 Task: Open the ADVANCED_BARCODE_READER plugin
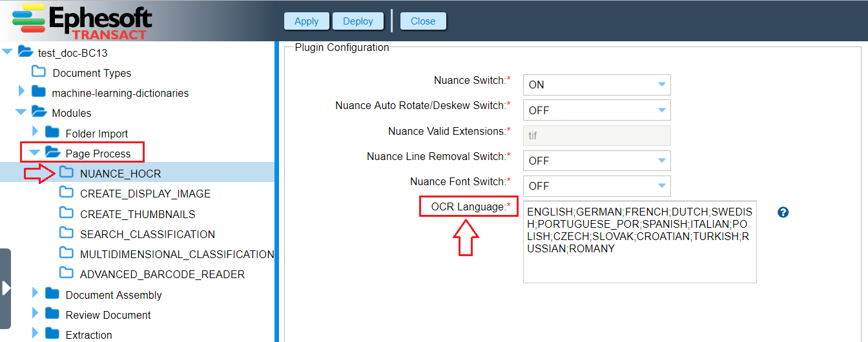163,274
